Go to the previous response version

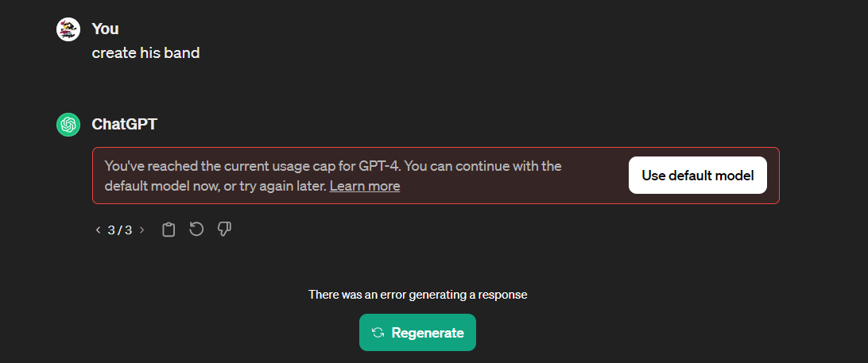98,230
